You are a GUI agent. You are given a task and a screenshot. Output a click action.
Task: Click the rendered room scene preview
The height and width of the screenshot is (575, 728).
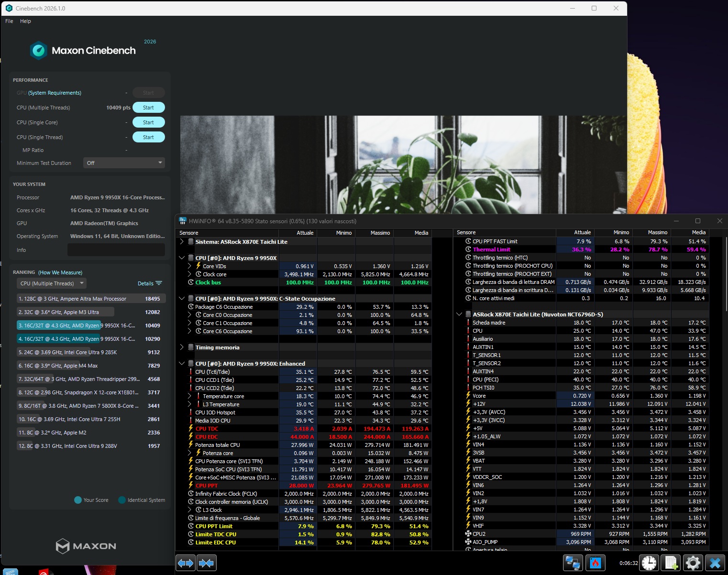point(403,164)
